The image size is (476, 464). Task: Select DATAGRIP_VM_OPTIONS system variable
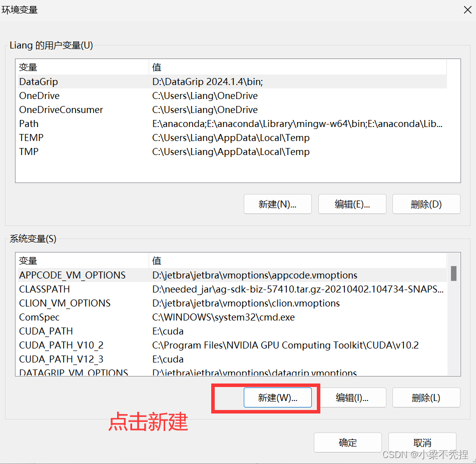point(232,371)
